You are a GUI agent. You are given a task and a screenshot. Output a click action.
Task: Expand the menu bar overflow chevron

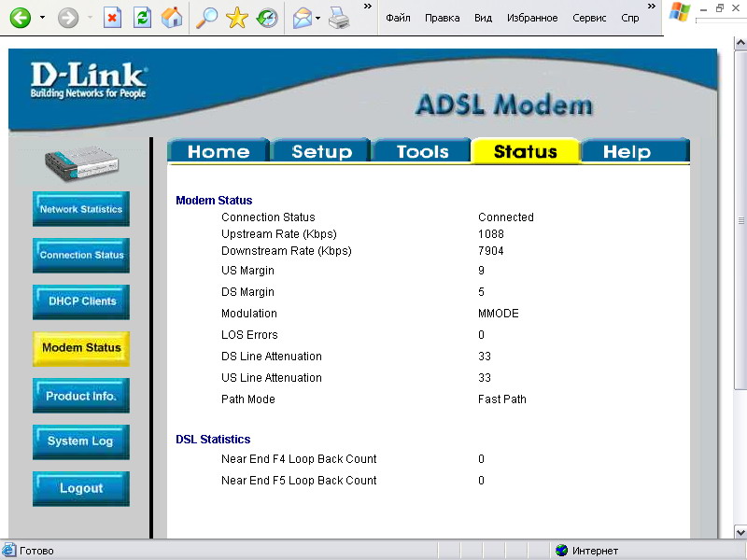pos(652,7)
